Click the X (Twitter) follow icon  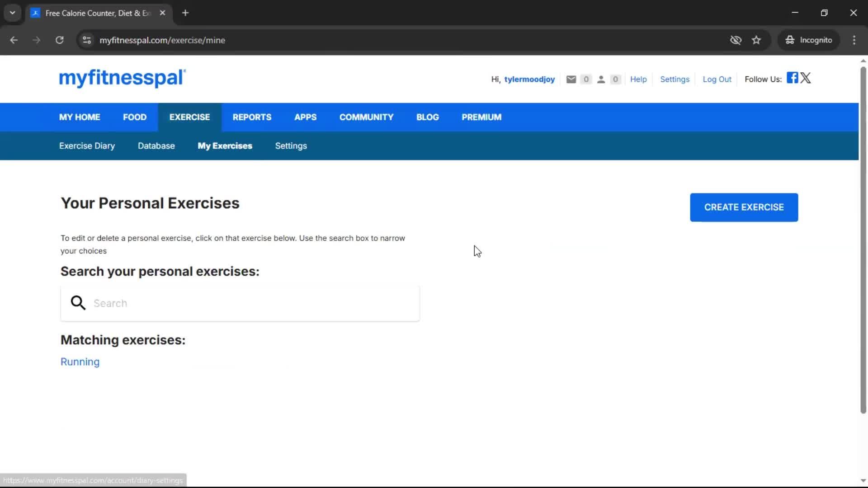pos(806,78)
